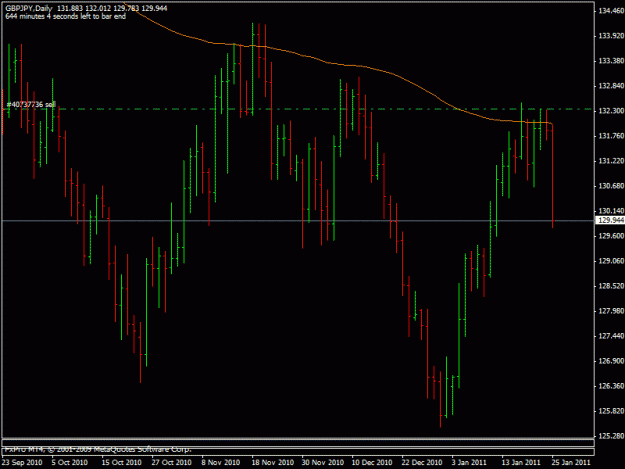This screenshot has height=469, width=625.
Task: Click the '30 Nov 2010' date label
Action: pyautogui.click(x=323, y=462)
